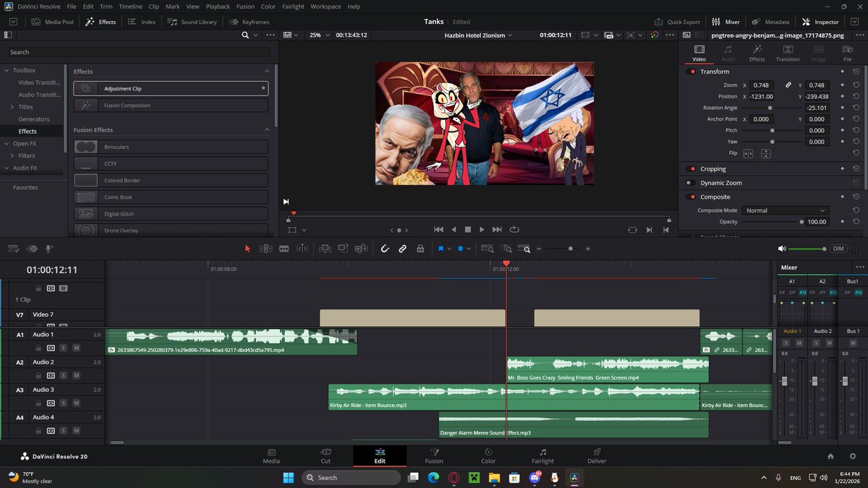Open timeline name Hazbin Hotel Zionism dropdown
The height and width of the screenshot is (488, 868).
[478, 35]
